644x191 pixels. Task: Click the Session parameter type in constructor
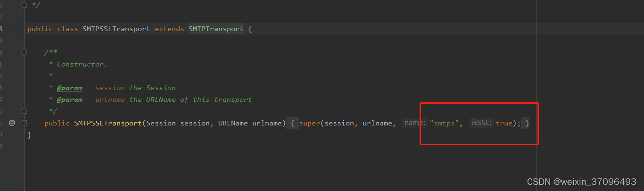tap(161, 123)
